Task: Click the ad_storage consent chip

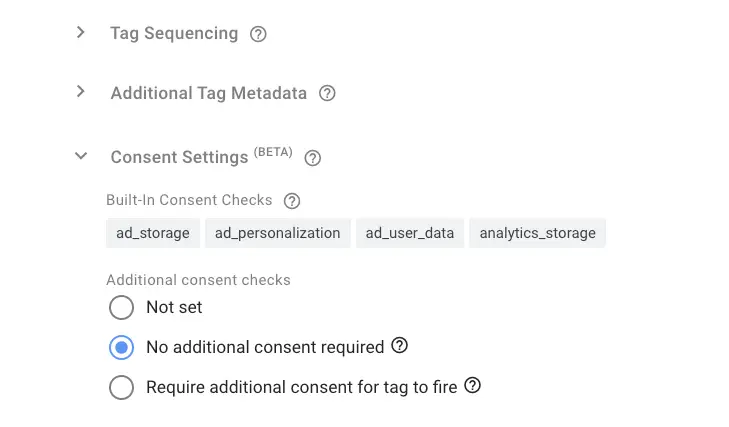Action: 153,233
